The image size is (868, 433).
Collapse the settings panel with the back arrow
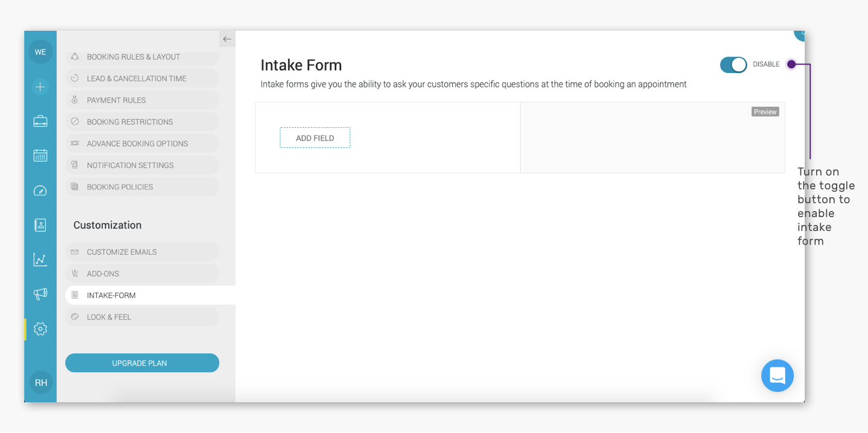point(227,39)
